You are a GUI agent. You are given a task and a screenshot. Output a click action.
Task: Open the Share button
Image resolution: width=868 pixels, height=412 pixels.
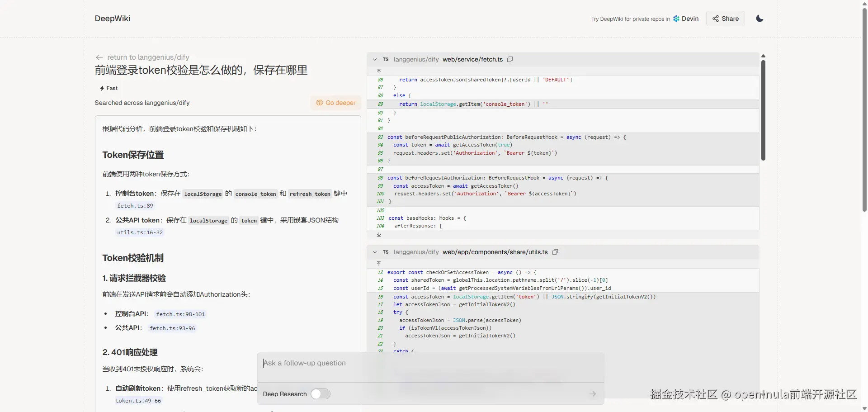click(725, 19)
